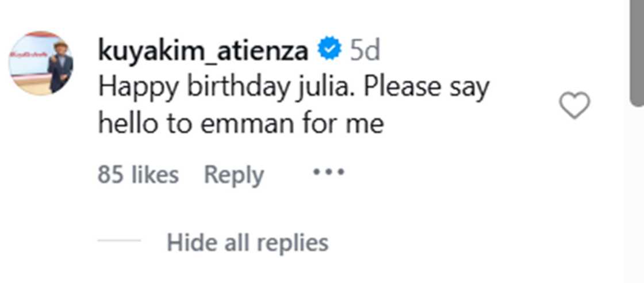This screenshot has width=644, height=283.
Task: Visit the kuyakim_atienza profile link
Action: [203, 51]
